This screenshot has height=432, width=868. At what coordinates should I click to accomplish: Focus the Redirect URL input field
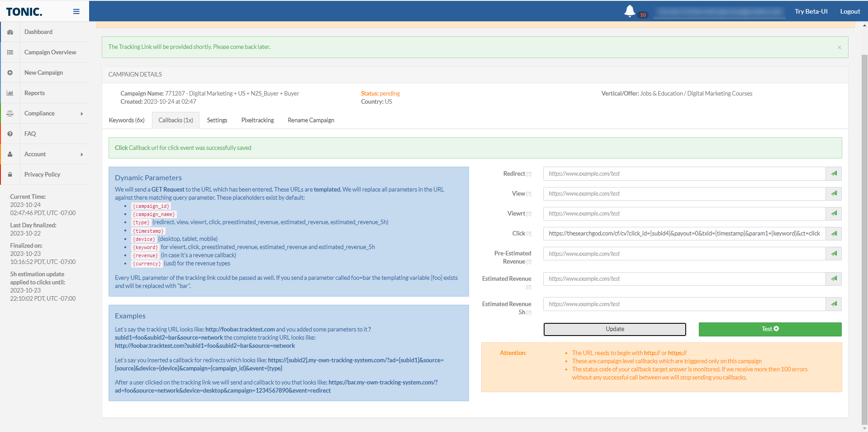point(684,173)
